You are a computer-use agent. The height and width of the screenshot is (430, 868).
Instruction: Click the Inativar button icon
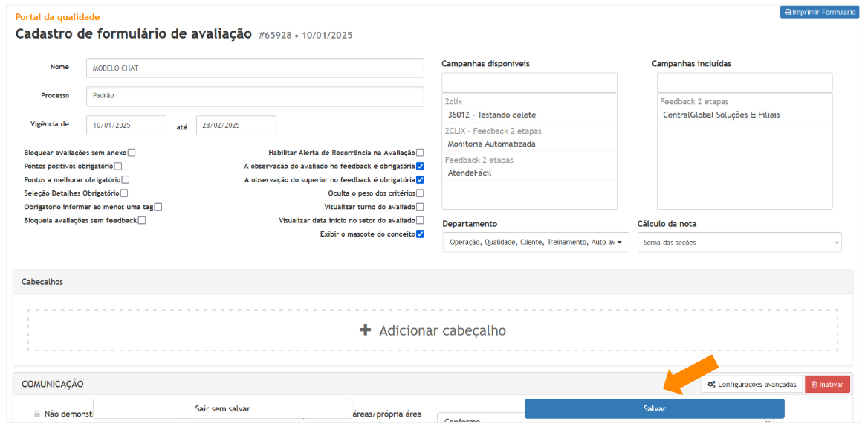[814, 385]
